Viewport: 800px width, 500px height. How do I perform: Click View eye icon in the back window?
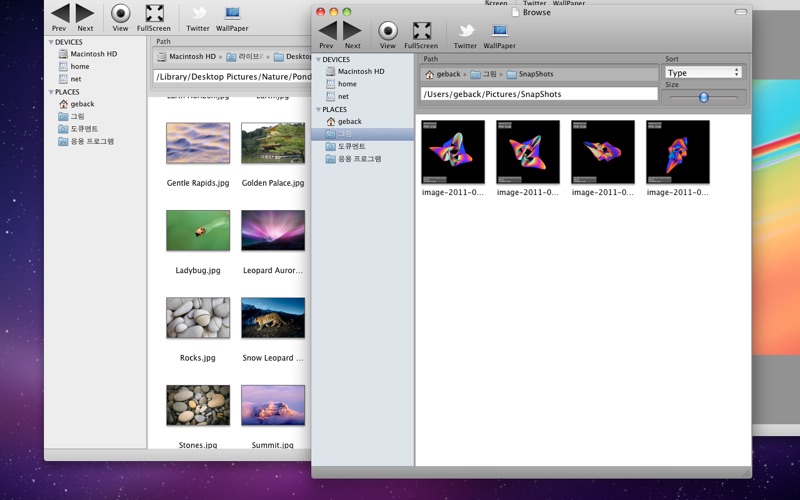[x=120, y=13]
